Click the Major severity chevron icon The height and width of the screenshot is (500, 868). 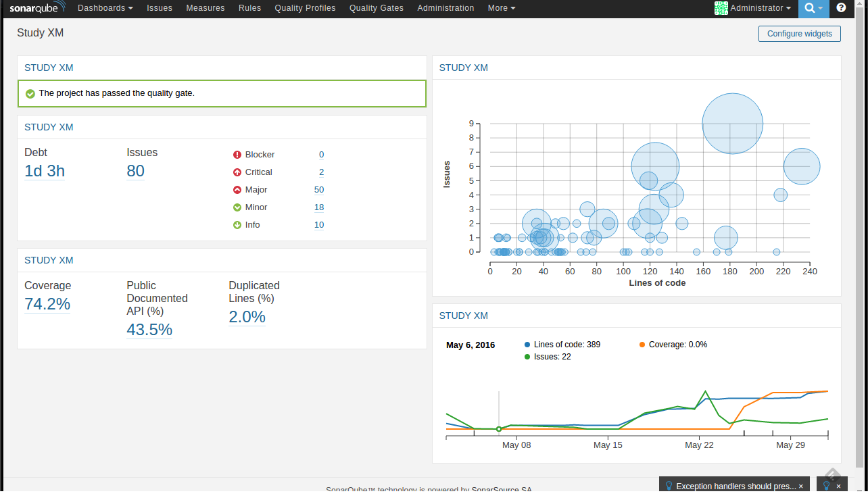237,190
